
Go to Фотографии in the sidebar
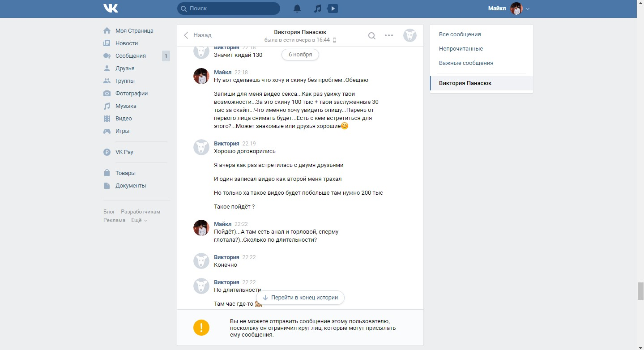point(131,94)
